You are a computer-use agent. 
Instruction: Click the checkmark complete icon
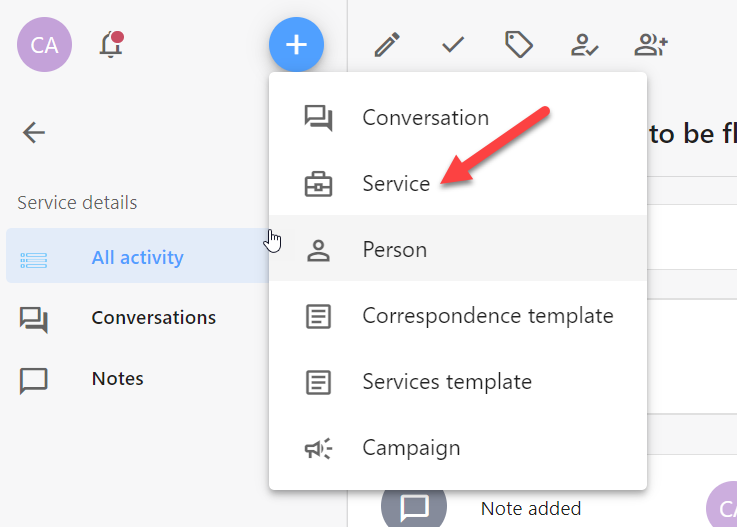[453, 45]
